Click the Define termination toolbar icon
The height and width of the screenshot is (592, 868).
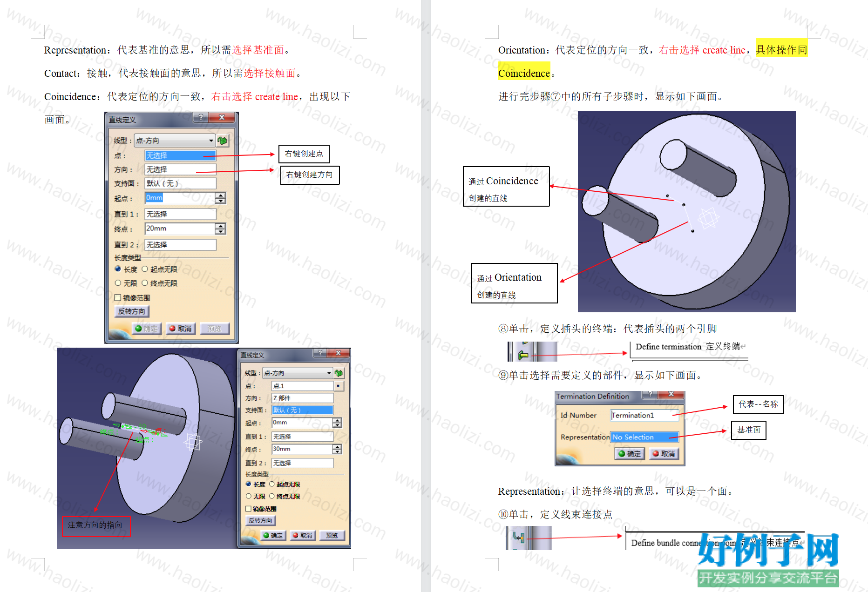tap(523, 355)
